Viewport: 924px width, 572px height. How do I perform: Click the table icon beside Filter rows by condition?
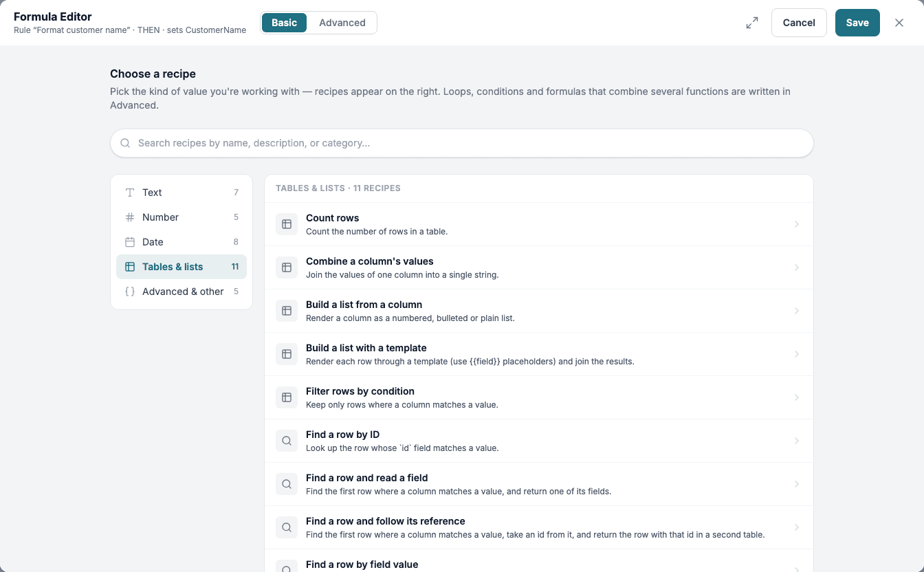click(287, 397)
